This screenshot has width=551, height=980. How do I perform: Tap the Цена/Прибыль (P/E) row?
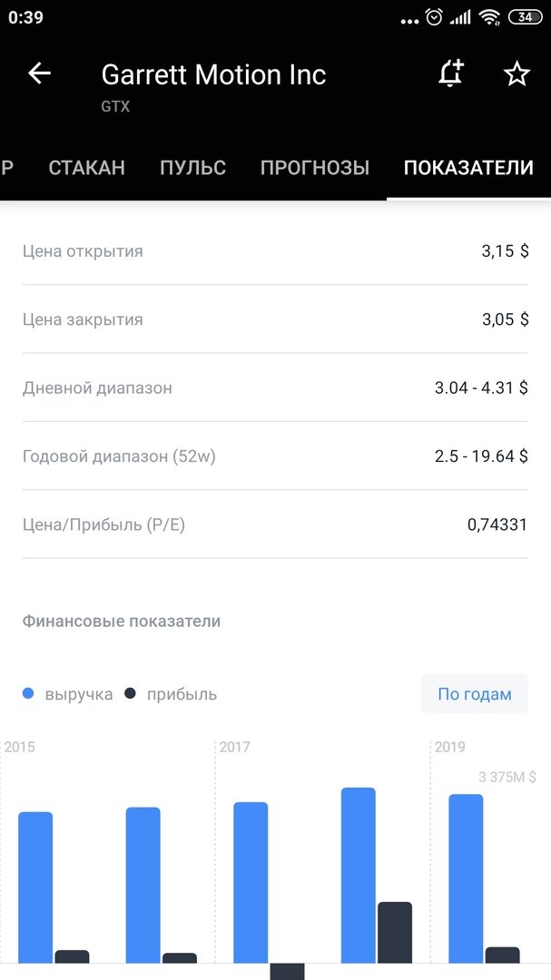pos(275,524)
